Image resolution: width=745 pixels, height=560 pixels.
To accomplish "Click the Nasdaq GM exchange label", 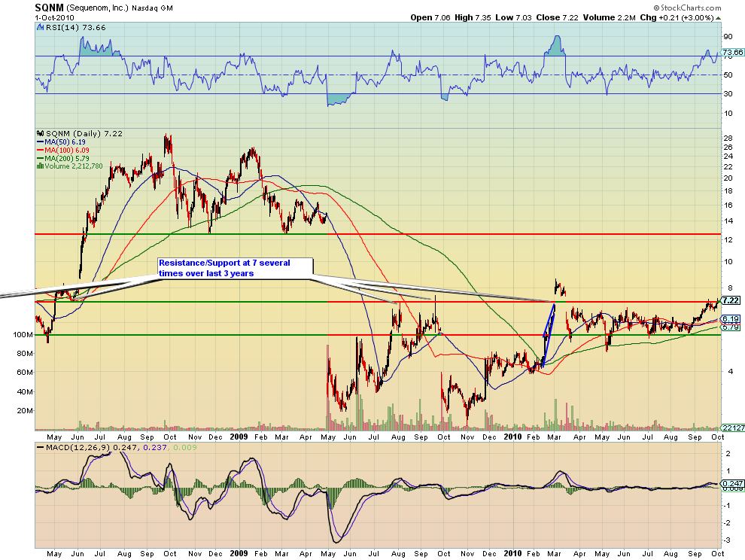I will point(153,8).
